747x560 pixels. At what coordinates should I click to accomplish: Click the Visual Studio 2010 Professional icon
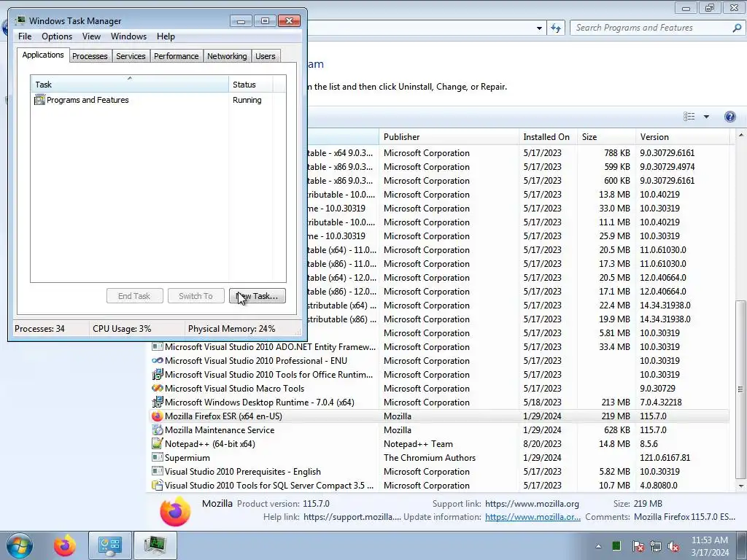point(158,361)
